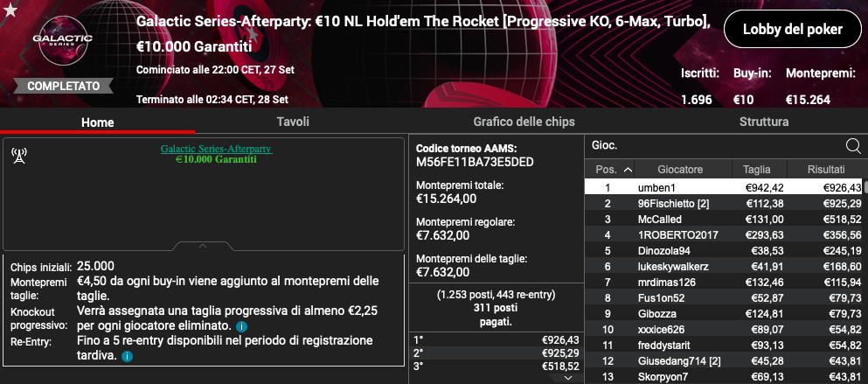Open the Galactic Series-Afterparty link
This screenshot has width=868, height=384.
(216, 149)
